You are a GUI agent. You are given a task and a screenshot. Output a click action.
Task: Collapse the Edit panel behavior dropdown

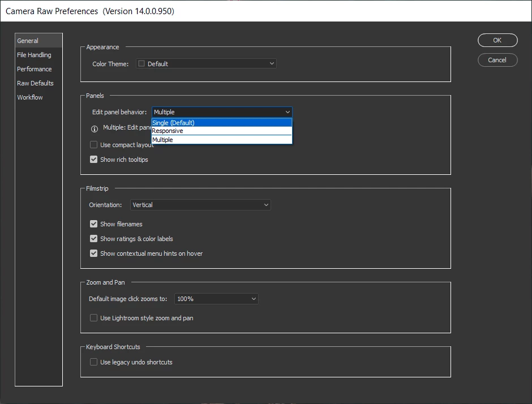pyautogui.click(x=222, y=112)
